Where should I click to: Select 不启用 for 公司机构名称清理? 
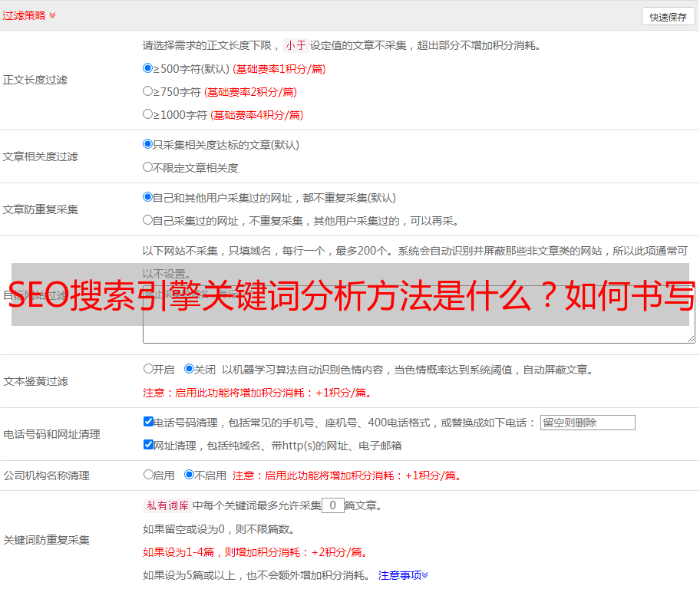coord(189,475)
